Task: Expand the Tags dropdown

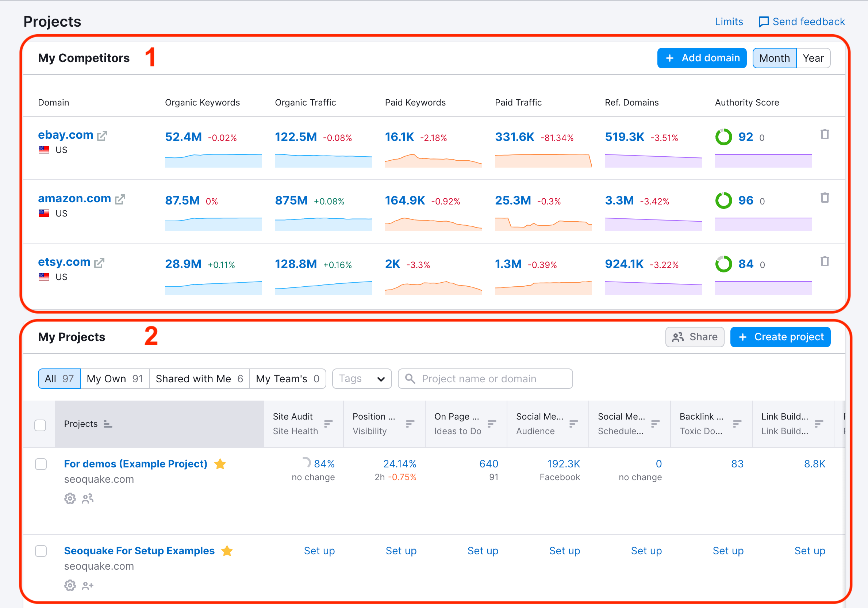Action: [362, 378]
